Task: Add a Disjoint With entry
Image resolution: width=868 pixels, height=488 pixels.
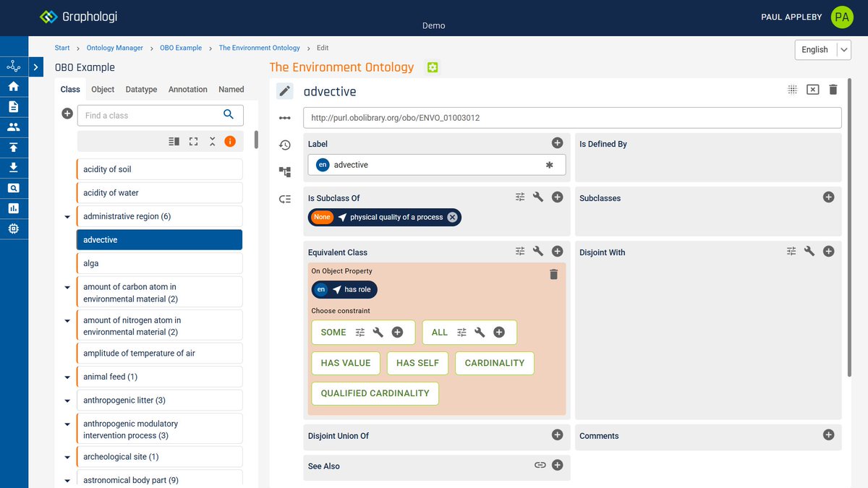Action: [x=829, y=251]
